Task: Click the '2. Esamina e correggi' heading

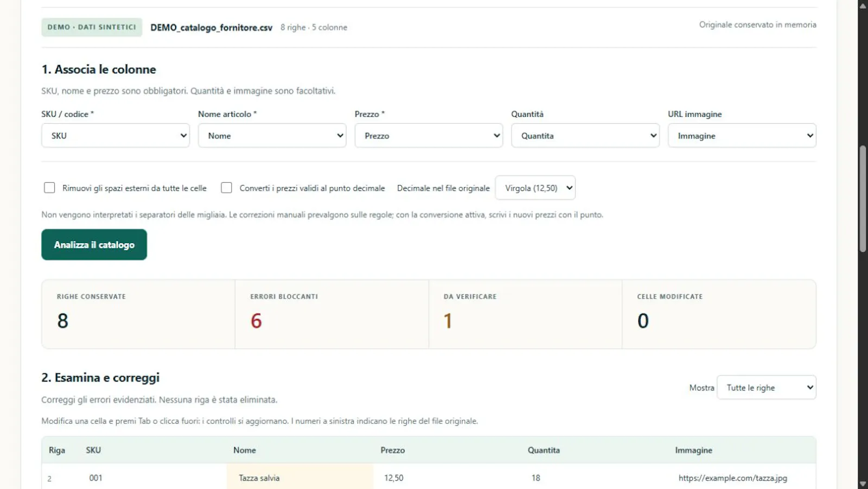Action: [x=100, y=378]
